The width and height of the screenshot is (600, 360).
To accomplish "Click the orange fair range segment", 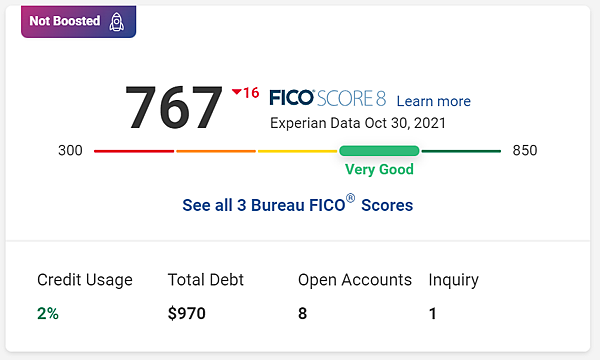I will tap(216, 151).
